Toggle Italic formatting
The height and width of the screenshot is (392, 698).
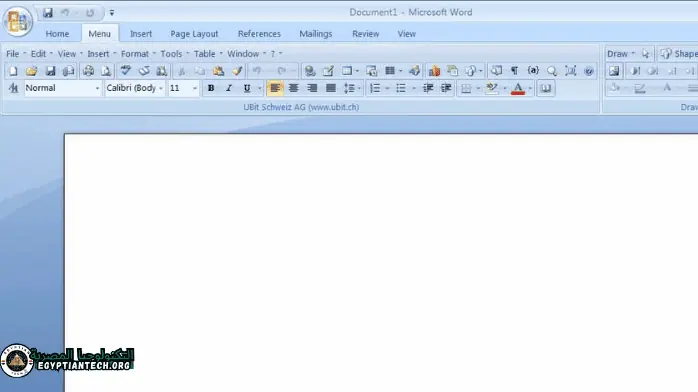pyautogui.click(x=229, y=89)
